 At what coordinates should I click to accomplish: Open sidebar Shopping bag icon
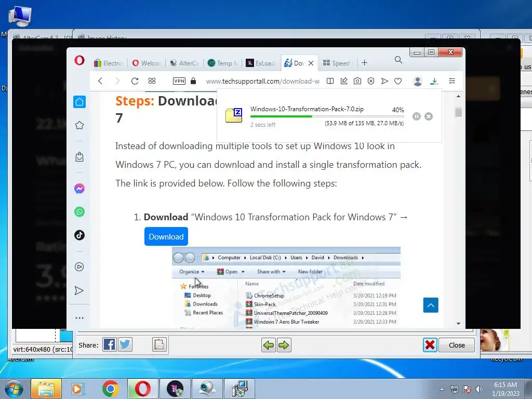[79, 157]
